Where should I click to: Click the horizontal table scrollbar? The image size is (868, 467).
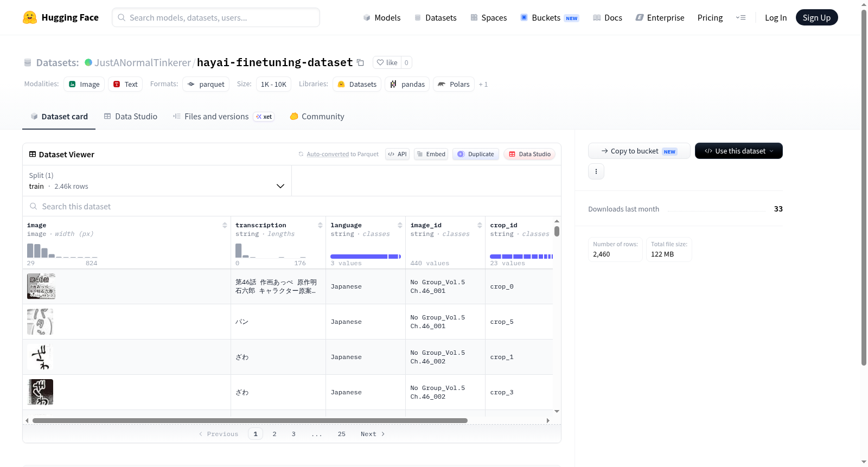click(250, 420)
